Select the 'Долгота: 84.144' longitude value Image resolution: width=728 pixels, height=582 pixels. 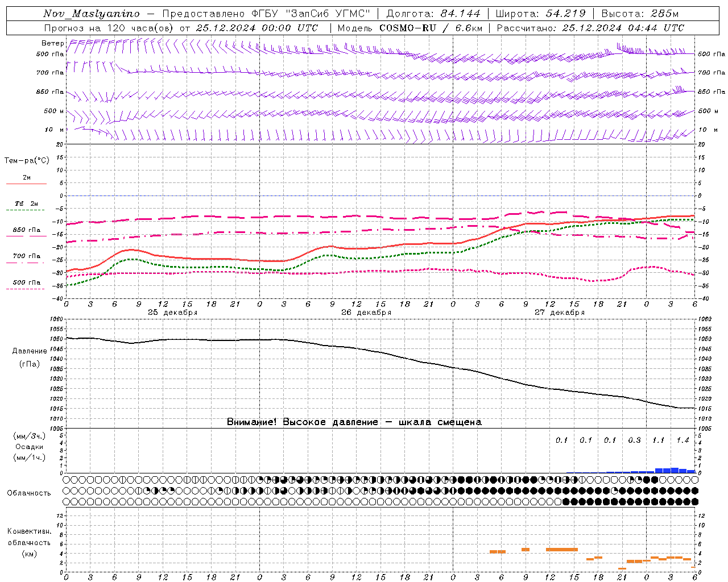tap(433, 14)
